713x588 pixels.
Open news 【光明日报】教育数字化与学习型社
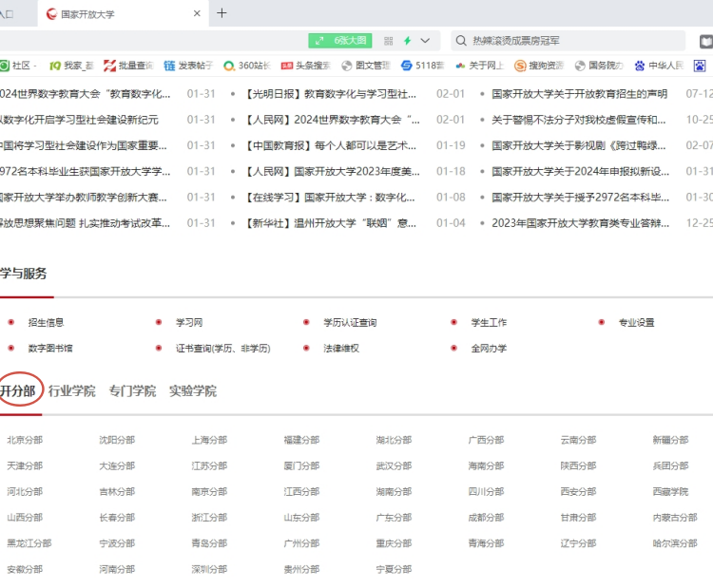point(331,94)
